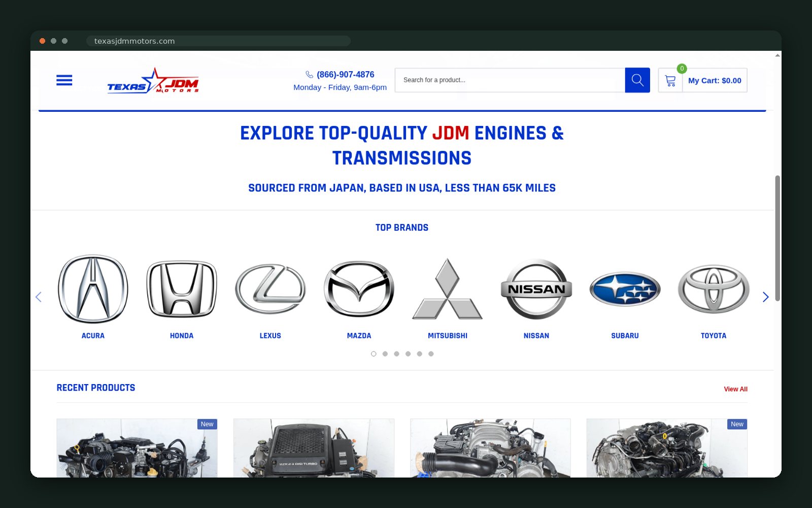Click the red window close dot
The image size is (812, 508).
click(x=43, y=41)
